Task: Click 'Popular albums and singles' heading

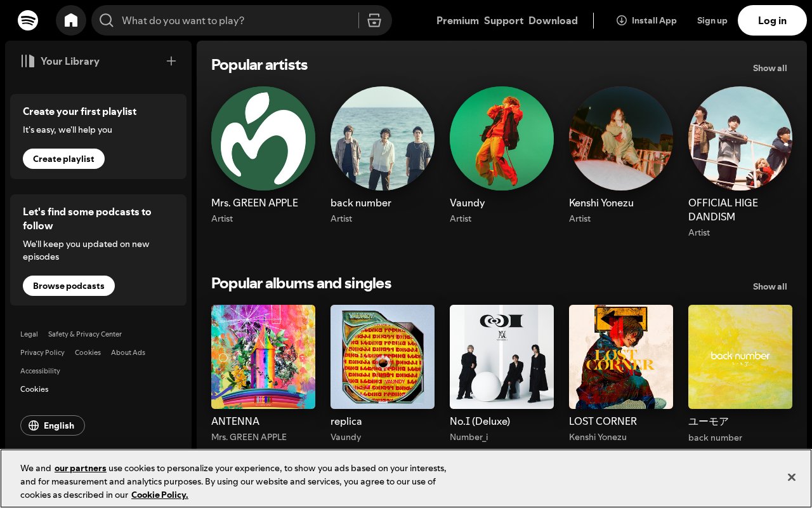Action: coord(301,283)
